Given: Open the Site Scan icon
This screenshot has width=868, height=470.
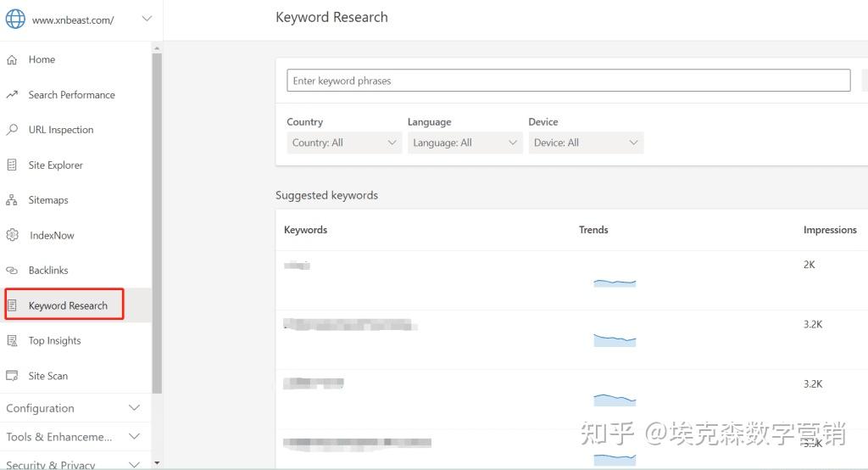Looking at the screenshot, I should click(x=12, y=376).
